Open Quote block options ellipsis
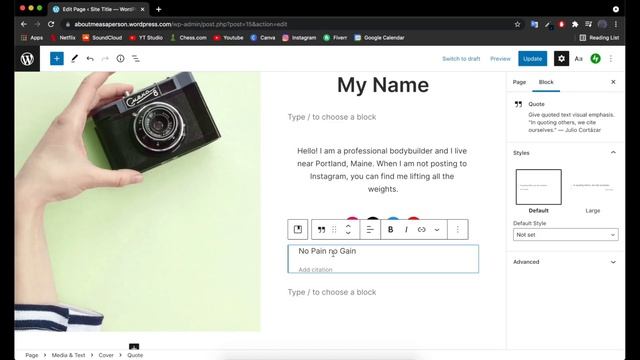Viewport: 640px width, 360px height. 458,230
